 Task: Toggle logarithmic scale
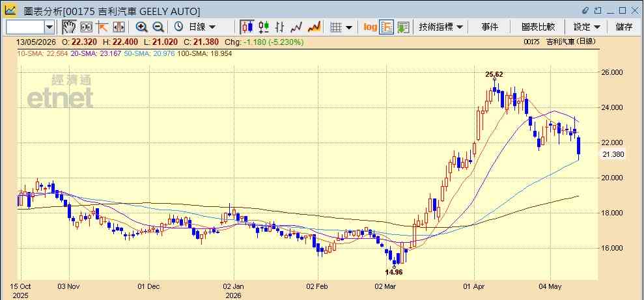pos(370,27)
